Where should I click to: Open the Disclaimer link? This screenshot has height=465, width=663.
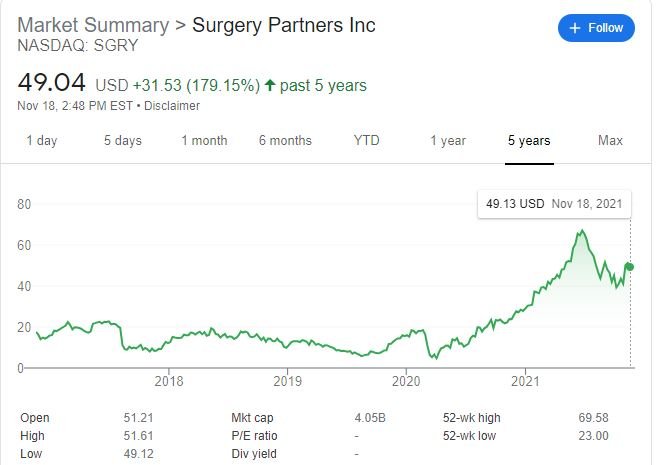pyautogui.click(x=172, y=106)
